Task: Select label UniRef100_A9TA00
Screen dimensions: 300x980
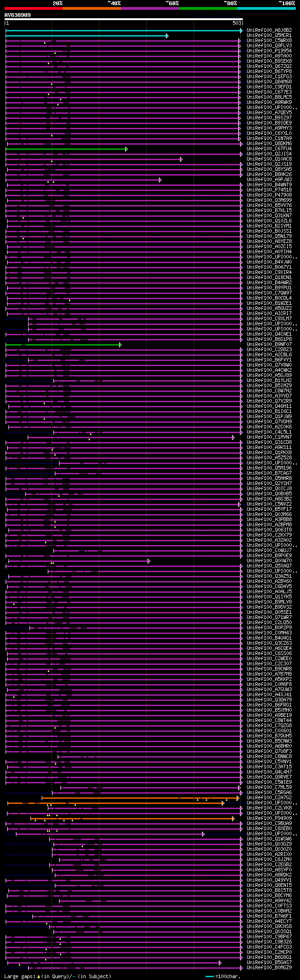Action: tap(269, 56)
